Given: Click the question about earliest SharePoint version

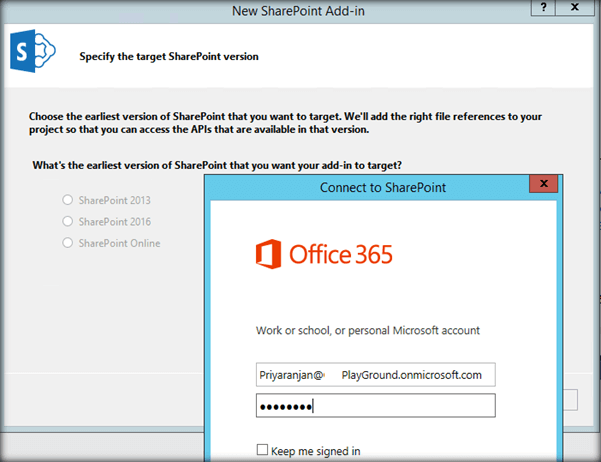Looking at the screenshot, I should (224, 165).
